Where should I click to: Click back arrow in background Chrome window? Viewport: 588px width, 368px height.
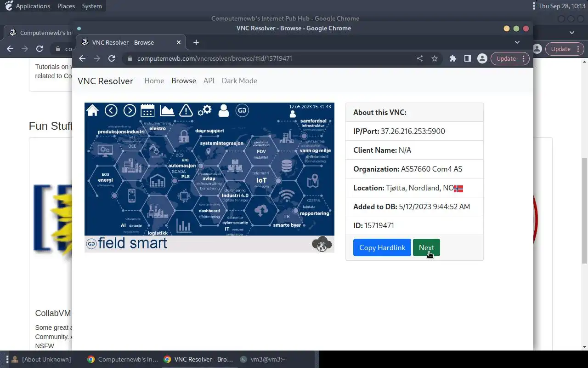[10, 49]
